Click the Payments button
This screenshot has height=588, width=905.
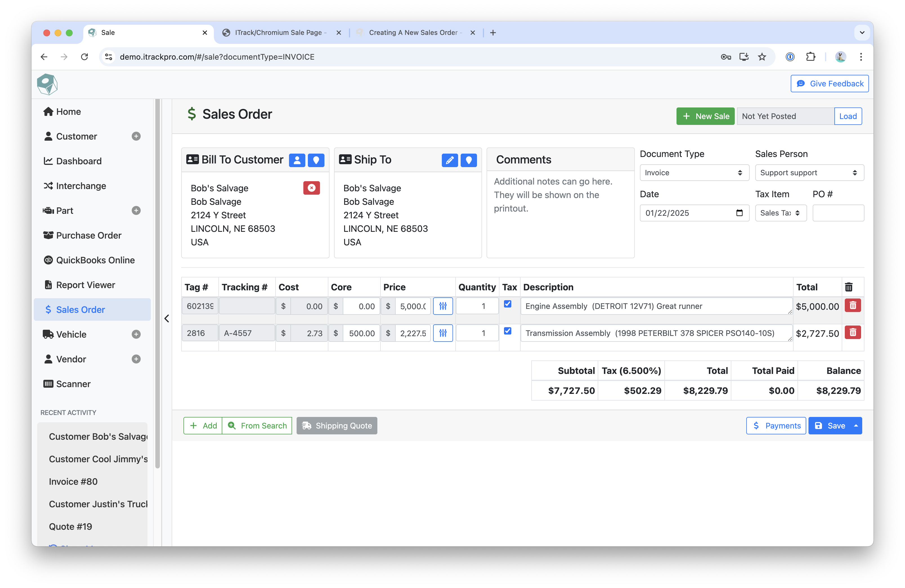(776, 425)
